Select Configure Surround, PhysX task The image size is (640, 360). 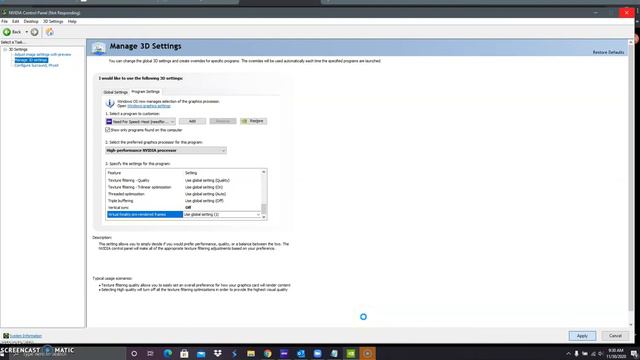point(36,65)
